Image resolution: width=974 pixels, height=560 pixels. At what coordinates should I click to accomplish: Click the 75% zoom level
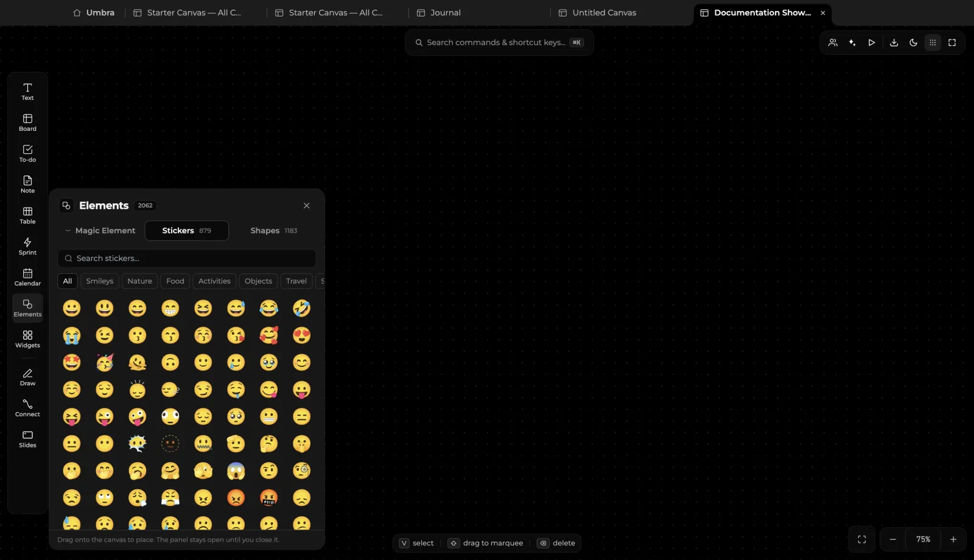point(923,539)
